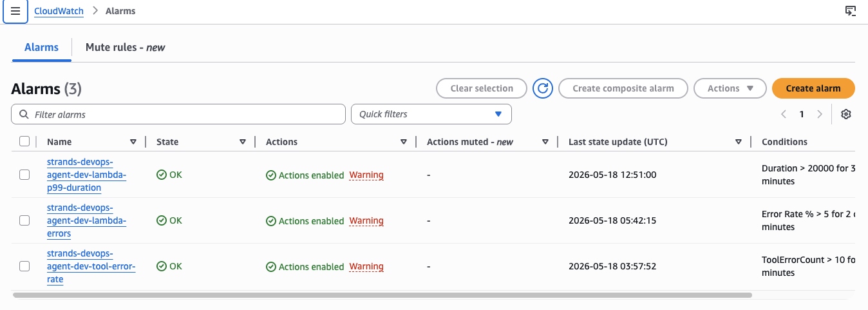868x310 pixels.
Task: Open the Actions dropdown button
Action: pyautogui.click(x=730, y=88)
